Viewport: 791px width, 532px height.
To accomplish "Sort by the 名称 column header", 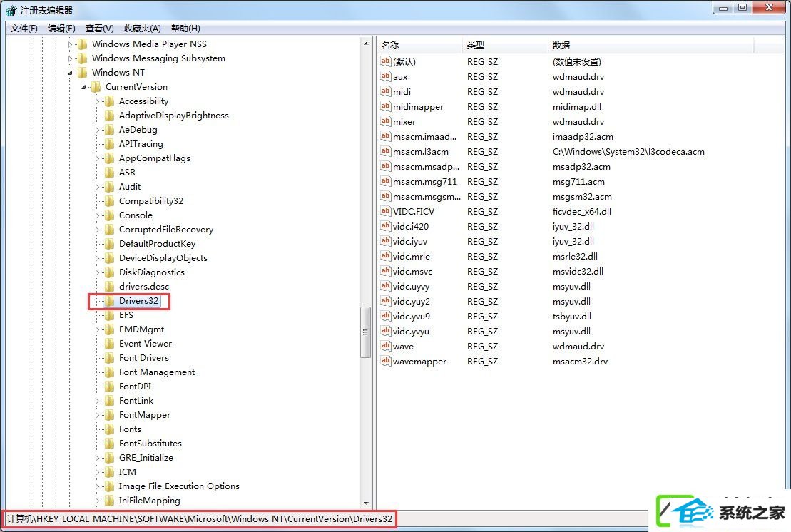I will [x=419, y=46].
